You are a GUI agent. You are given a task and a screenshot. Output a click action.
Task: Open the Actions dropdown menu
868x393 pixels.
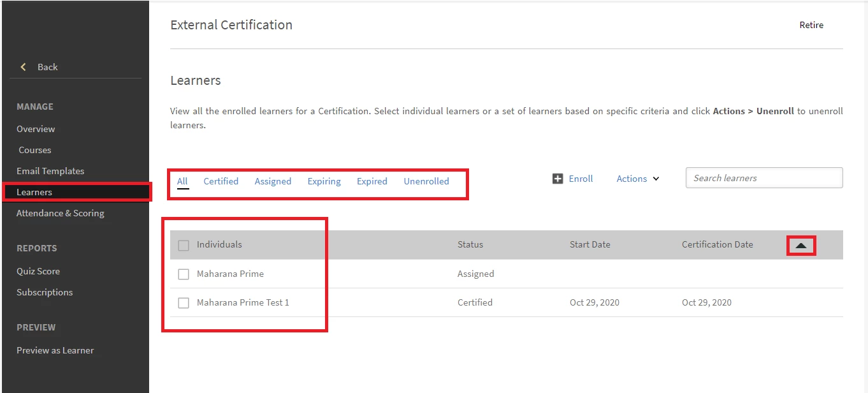click(x=637, y=179)
